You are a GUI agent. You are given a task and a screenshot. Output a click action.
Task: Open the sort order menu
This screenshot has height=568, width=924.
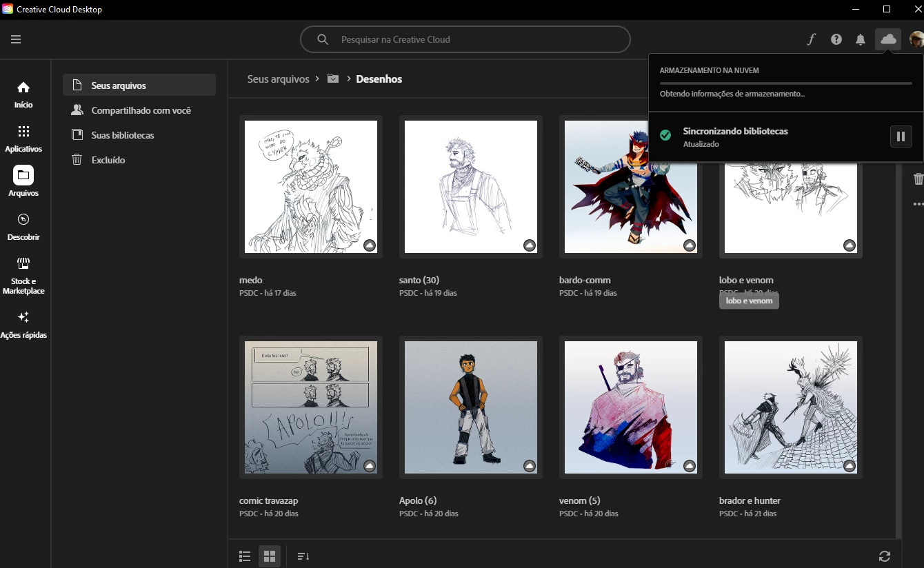(x=303, y=556)
